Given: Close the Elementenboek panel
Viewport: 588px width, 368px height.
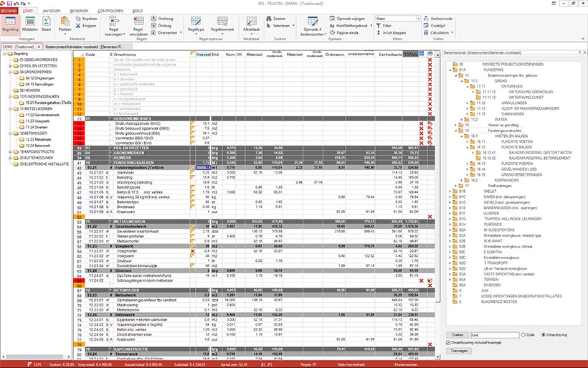Looking at the screenshot, I should (x=584, y=52).
